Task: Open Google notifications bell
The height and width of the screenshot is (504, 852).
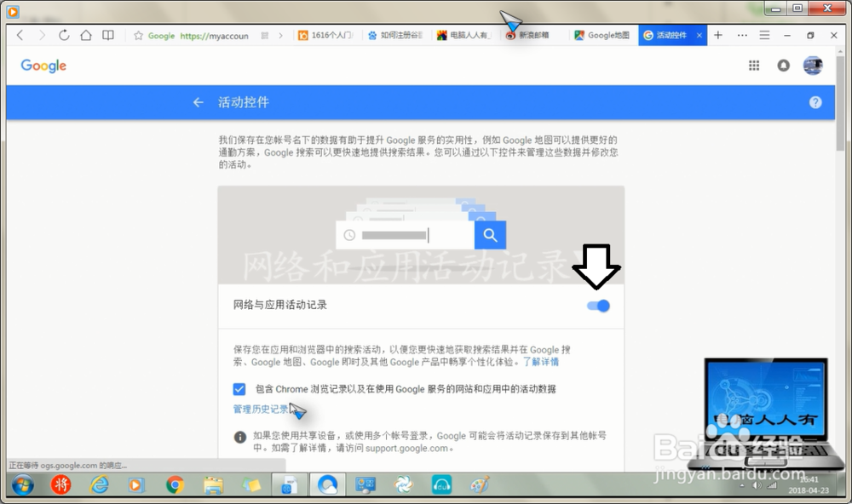Action: (x=784, y=66)
